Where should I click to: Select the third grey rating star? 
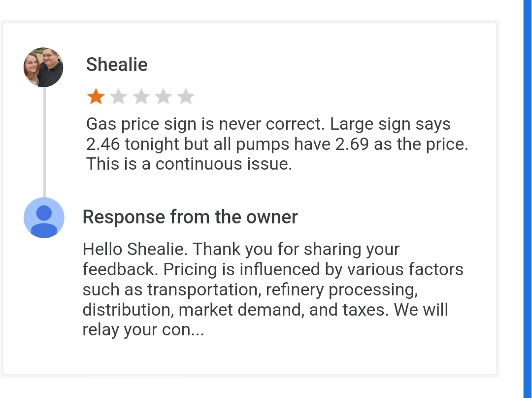[x=141, y=97]
